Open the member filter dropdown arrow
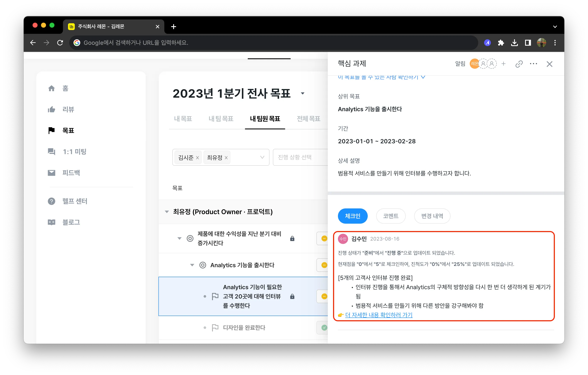 pyautogui.click(x=262, y=157)
